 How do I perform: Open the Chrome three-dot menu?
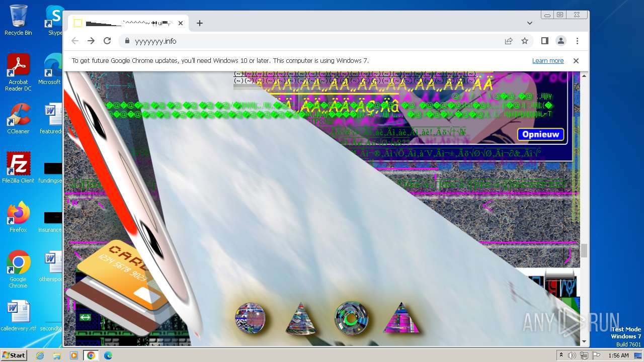(577, 41)
